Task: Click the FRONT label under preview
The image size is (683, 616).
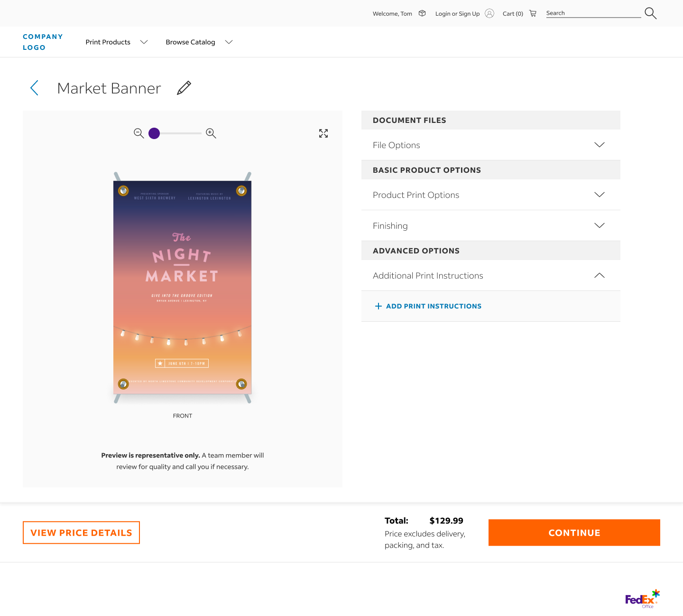Action: pos(183,416)
